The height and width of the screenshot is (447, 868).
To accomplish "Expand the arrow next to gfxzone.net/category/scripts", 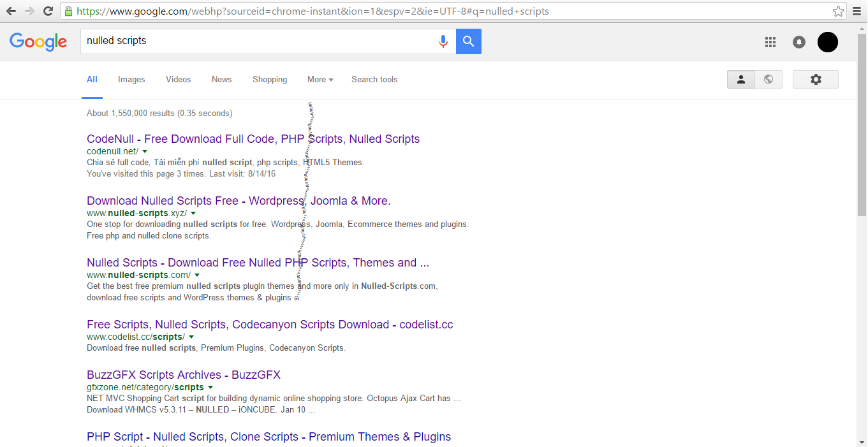I will pos(210,387).
